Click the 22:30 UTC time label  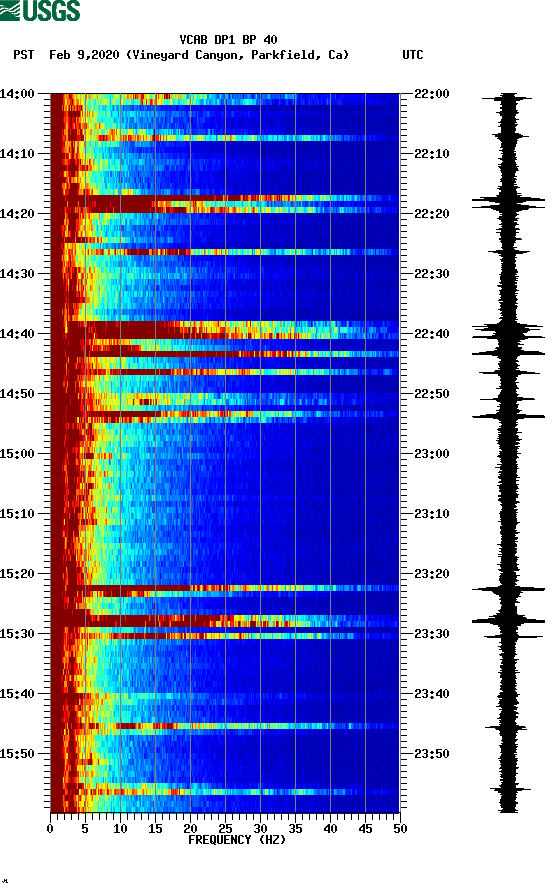coord(432,274)
